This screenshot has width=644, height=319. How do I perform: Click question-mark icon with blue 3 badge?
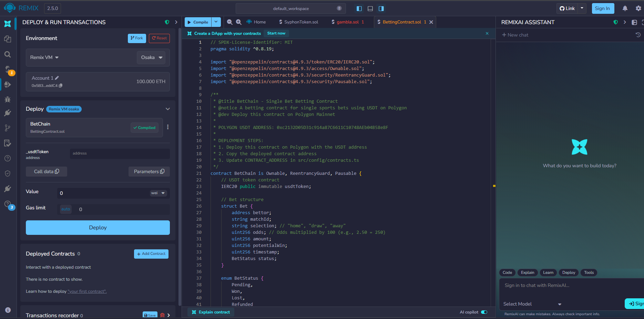(x=8, y=205)
